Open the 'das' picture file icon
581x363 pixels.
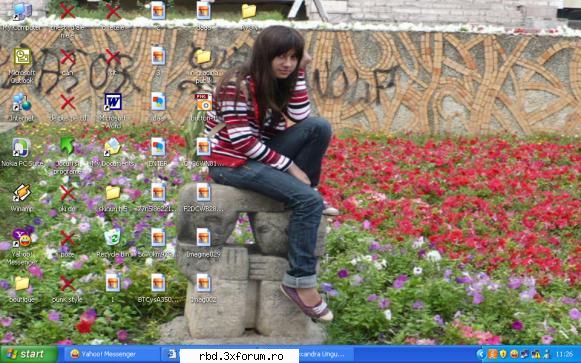click(x=158, y=101)
